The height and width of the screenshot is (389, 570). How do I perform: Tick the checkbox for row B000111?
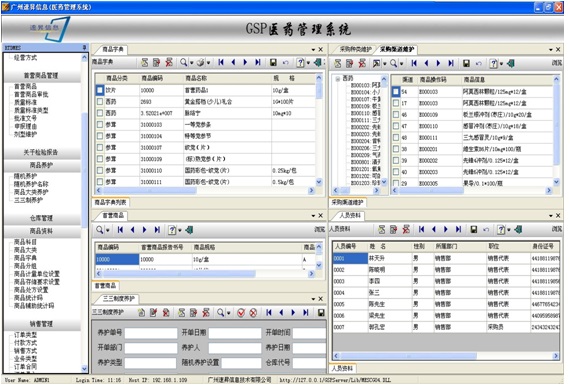(x=396, y=137)
